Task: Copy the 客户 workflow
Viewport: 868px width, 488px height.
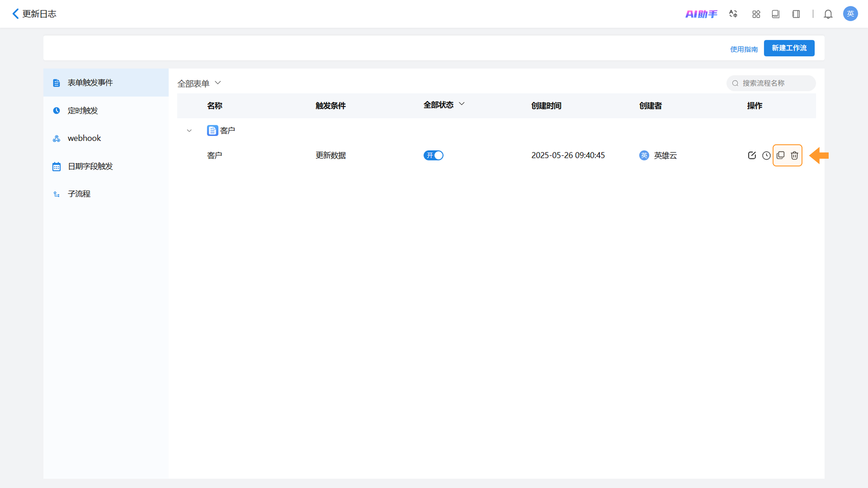Action: tap(780, 155)
